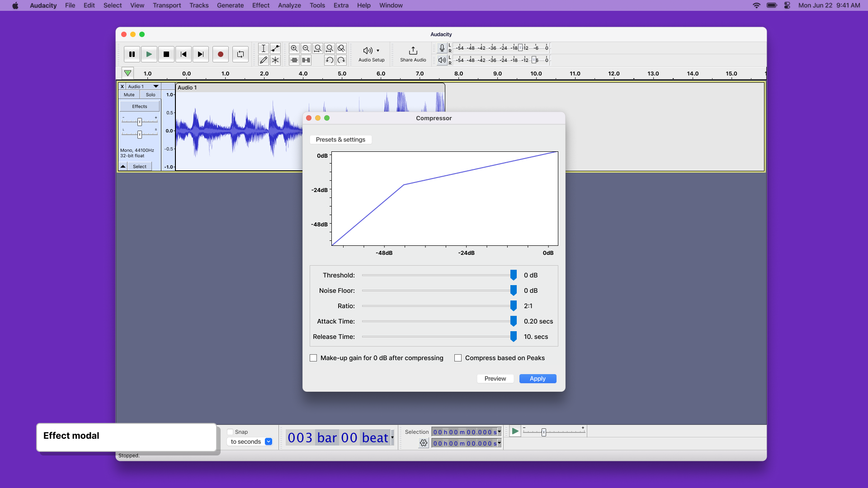Open the Effect menu
Image resolution: width=868 pixels, height=488 pixels.
pos(260,5)
